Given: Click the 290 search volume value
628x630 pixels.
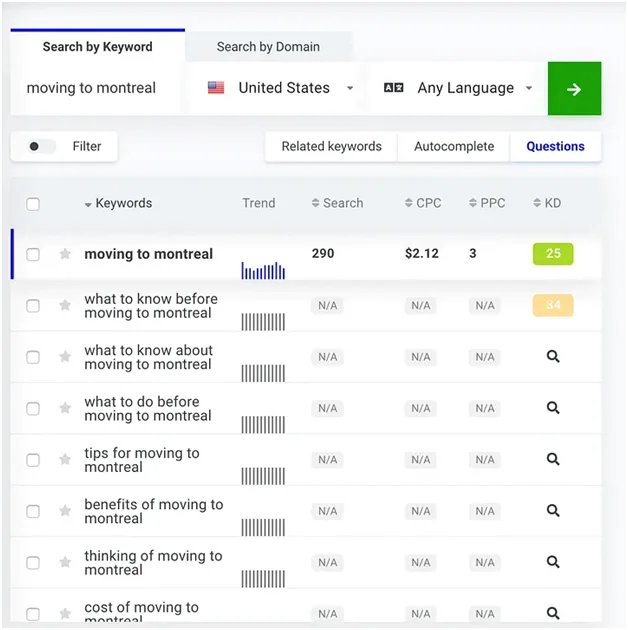Looking at the screenshot, I should point(323,254).
